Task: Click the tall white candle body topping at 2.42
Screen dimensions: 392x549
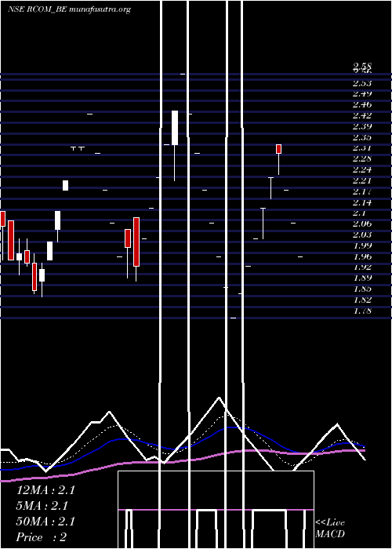Action: (x=175, y=128)
